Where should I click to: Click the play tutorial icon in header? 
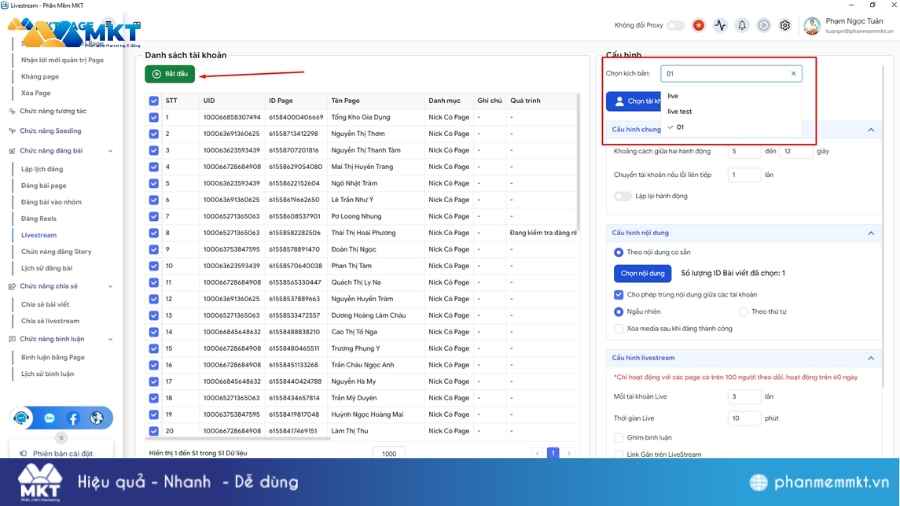pos(764,25)
